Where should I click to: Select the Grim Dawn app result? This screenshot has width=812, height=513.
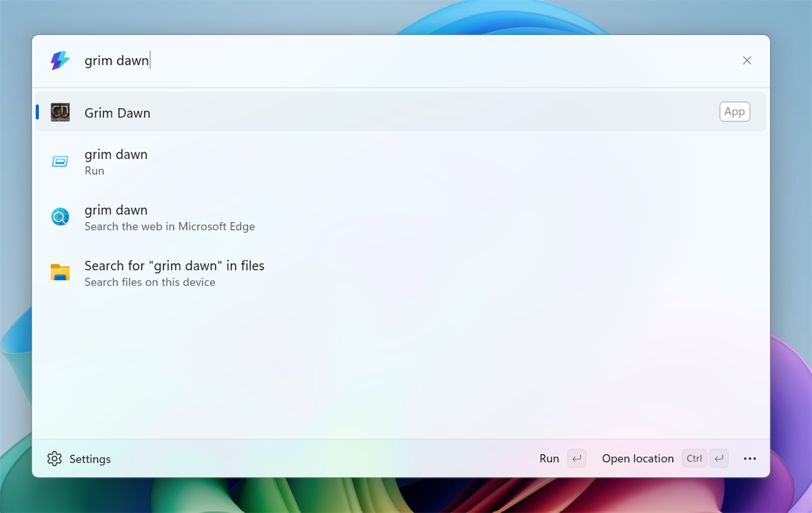pyautogui.click(x=400, y=112)
